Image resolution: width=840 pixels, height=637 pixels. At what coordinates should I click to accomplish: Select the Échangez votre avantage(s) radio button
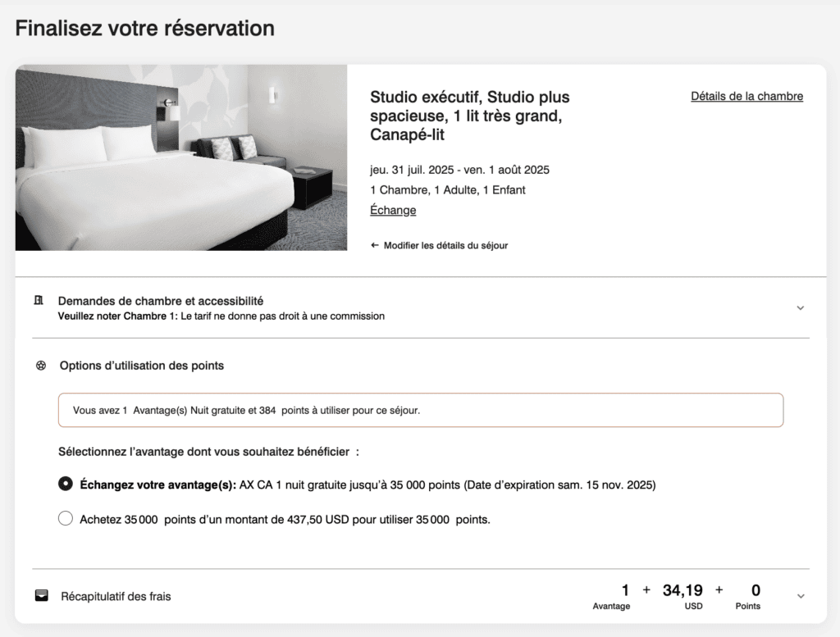pos(66,485)
